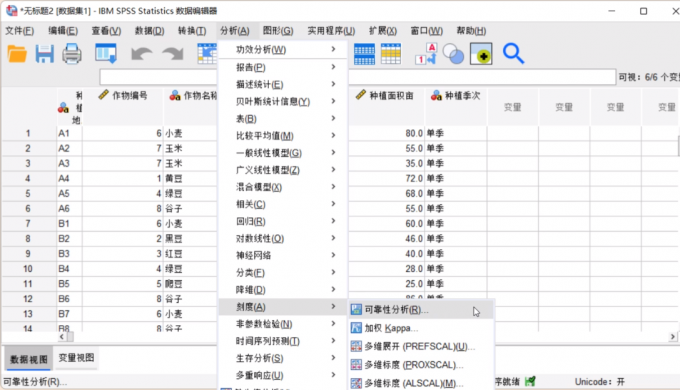Expand the 比较平均值(M) submenu
This screenshot has height=390, width=680.
283,136
